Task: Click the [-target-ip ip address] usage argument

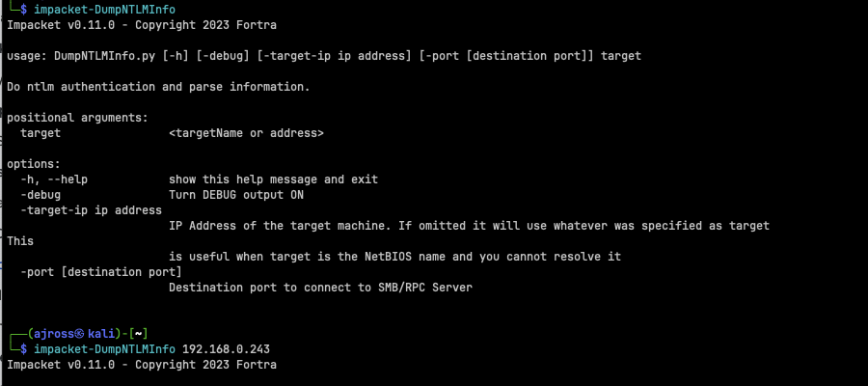Action: (x=334, y=56)
